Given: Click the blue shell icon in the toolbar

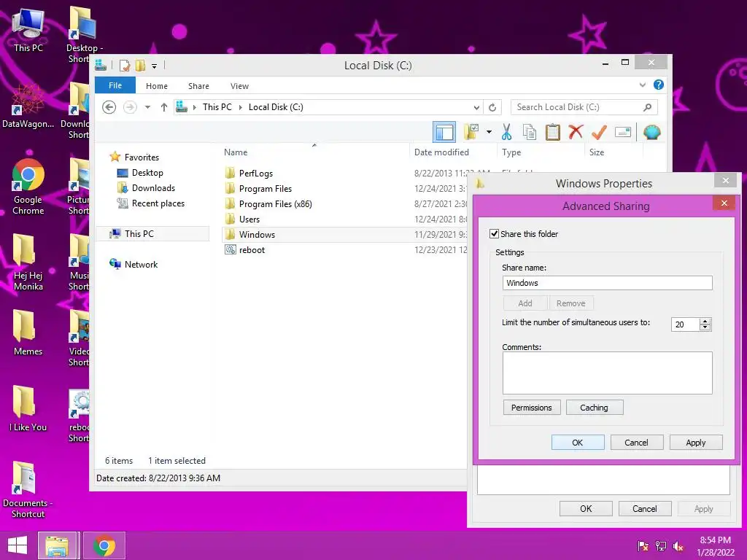Looking at the screenshot, I should 651,132.
